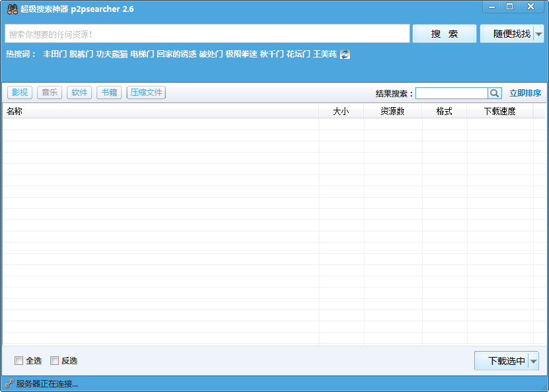This screenshot has width=549, height=392.
Task: Enable the 全选 checkbox
Action: 19,360
